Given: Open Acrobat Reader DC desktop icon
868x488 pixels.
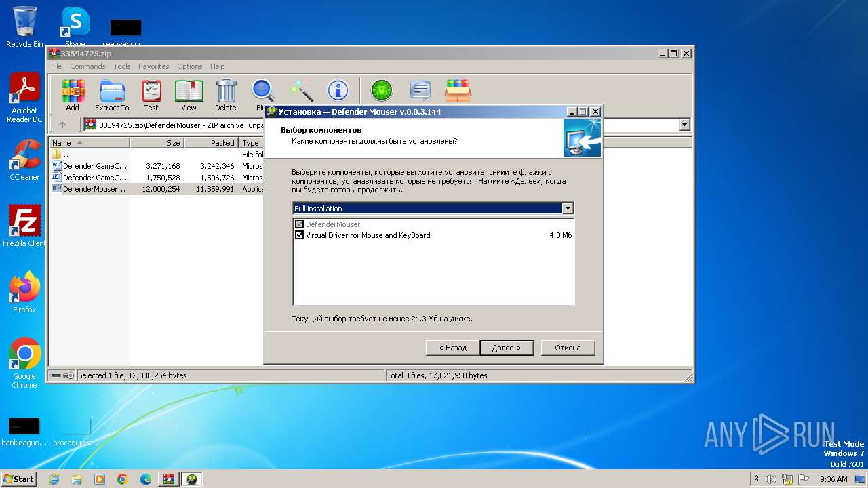Looking at the screenshot, I should (24, 98).
